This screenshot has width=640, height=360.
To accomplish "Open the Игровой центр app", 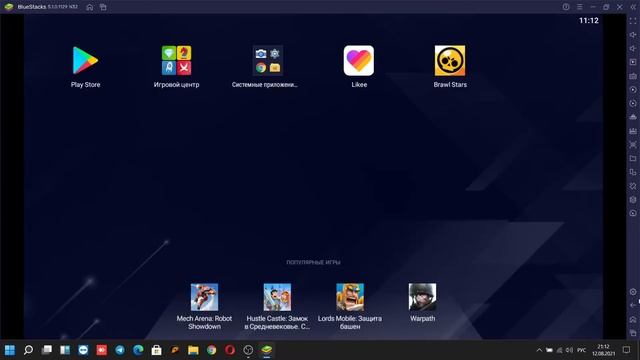I will [x=176, y=60].
